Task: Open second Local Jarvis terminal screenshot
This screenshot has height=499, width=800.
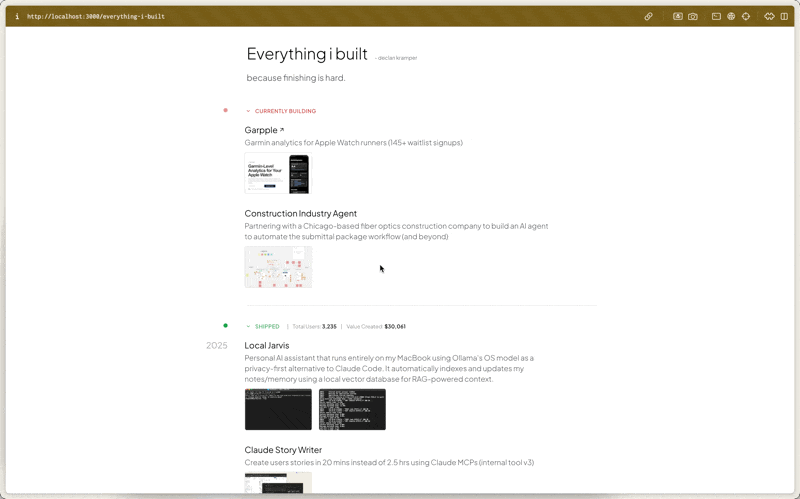Action: click(x=352, y=410)
